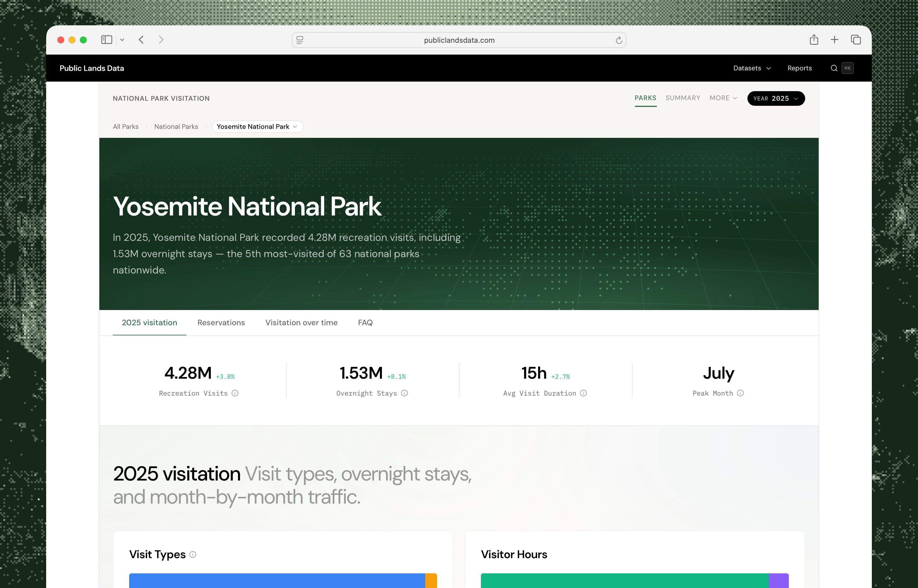
Task: Open the Year 2025 selector
Action: (x=776, y=98)
